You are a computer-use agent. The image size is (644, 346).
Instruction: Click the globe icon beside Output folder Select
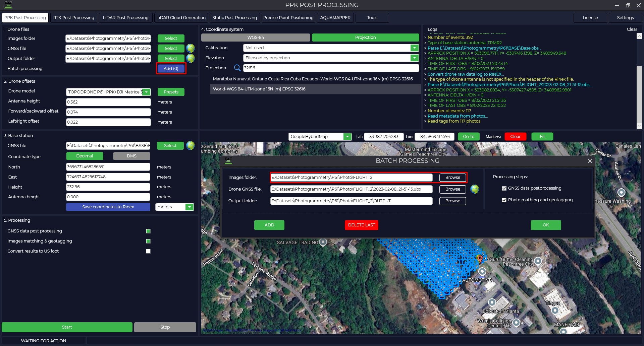click(x=190, y=58)
